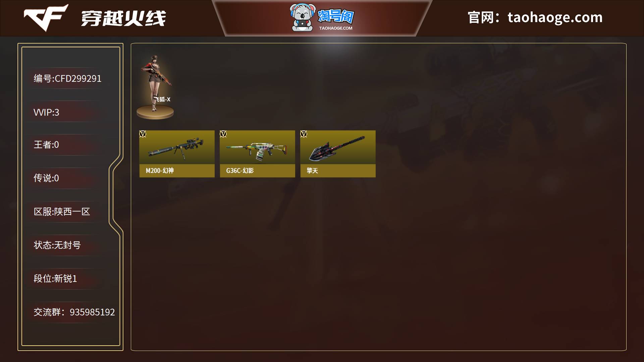Click the 擎天 shovel weapon image
Image resolution: width=644 pixels, height=362 pixels.
337,148
